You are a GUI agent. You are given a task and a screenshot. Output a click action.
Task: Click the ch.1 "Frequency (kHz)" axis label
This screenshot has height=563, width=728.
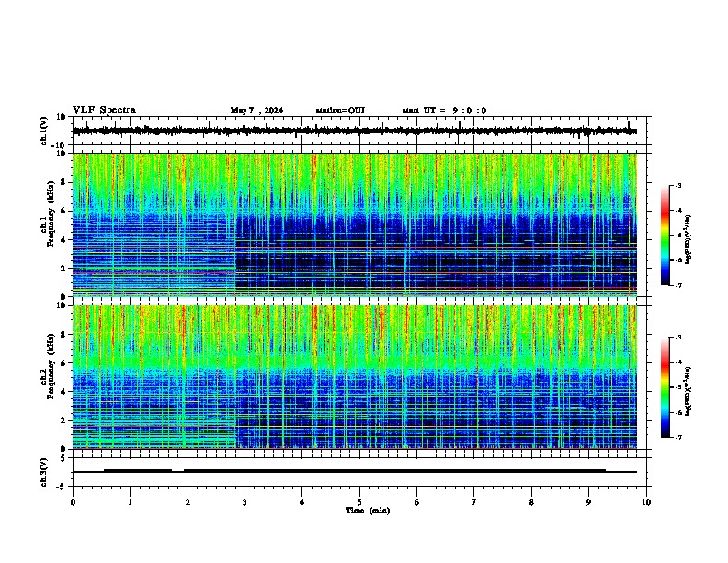[51, 213]
